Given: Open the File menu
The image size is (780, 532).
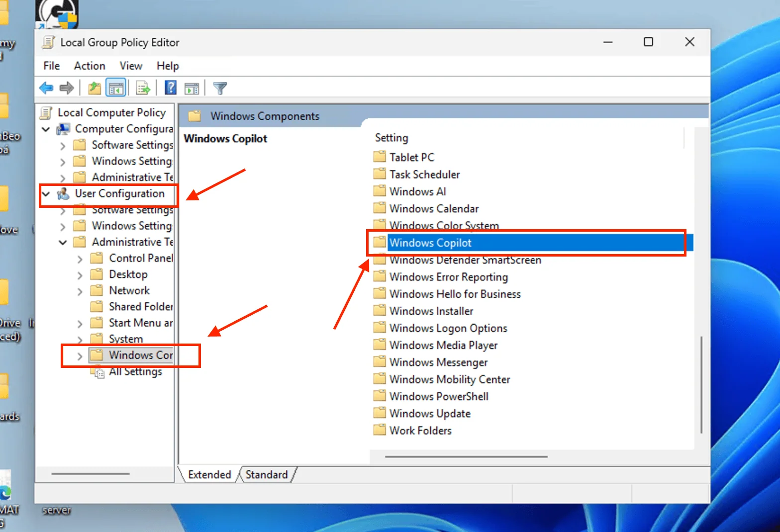Looking at the screenshot, I should click(52, 66).
